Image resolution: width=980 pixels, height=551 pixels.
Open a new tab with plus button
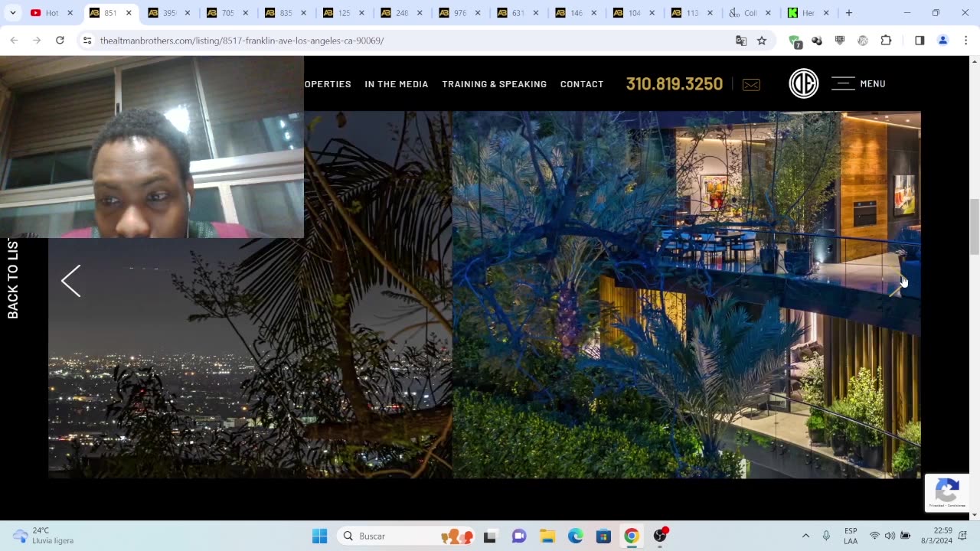point(848,13)
